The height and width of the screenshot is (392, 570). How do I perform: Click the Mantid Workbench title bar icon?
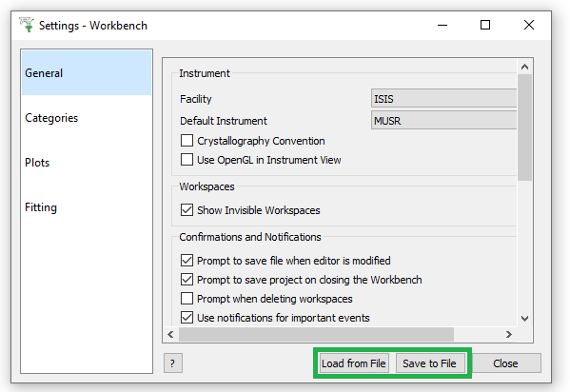coord(27,25)
